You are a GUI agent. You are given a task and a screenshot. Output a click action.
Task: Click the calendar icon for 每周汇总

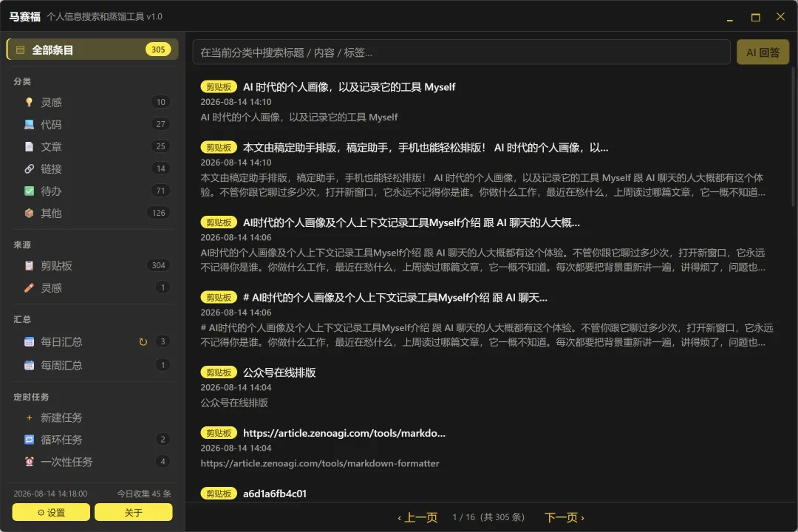[x=29, y=365]
